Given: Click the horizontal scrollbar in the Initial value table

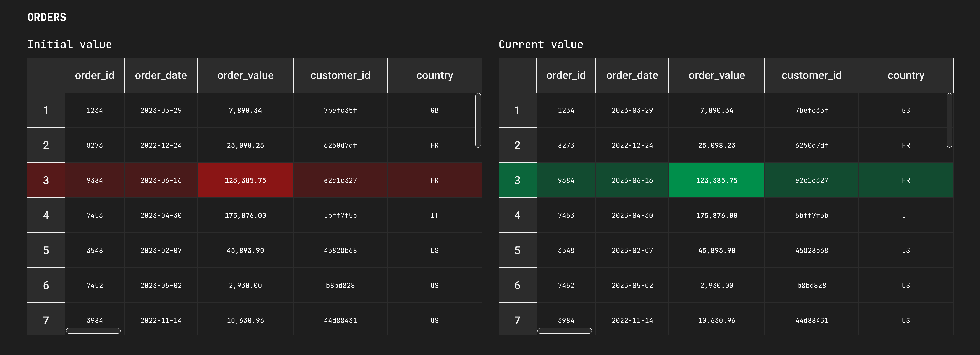Looking at the screenshot, I should [x=93, y=331].
